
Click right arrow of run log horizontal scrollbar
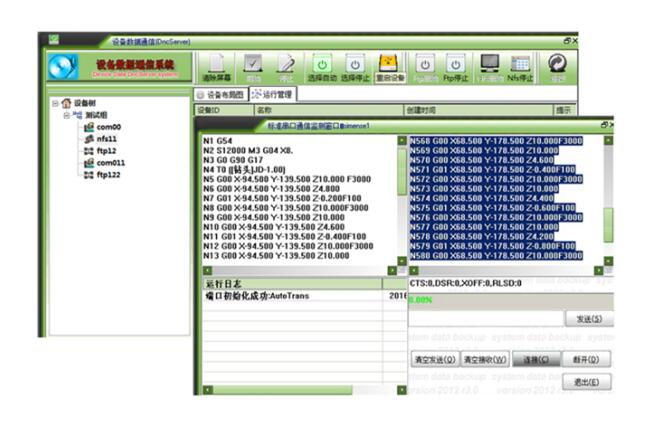(401, 390)
